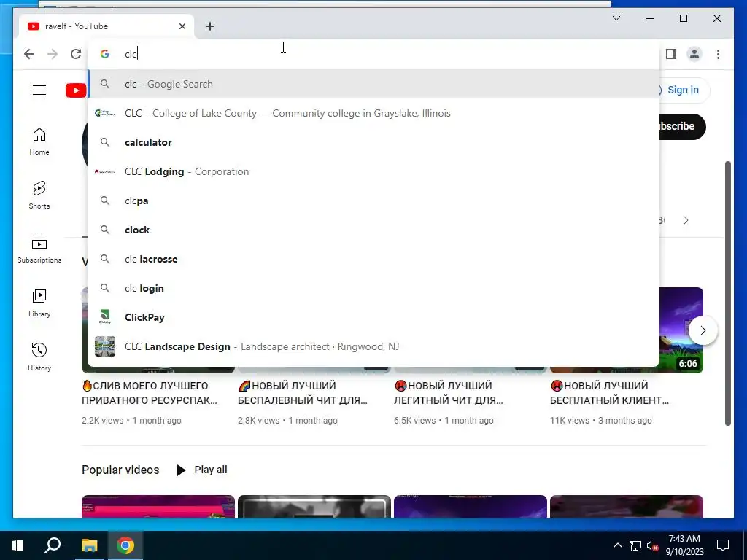
Task: Select 'clc lacrosse' suggestion
Action: coord(374,259)
